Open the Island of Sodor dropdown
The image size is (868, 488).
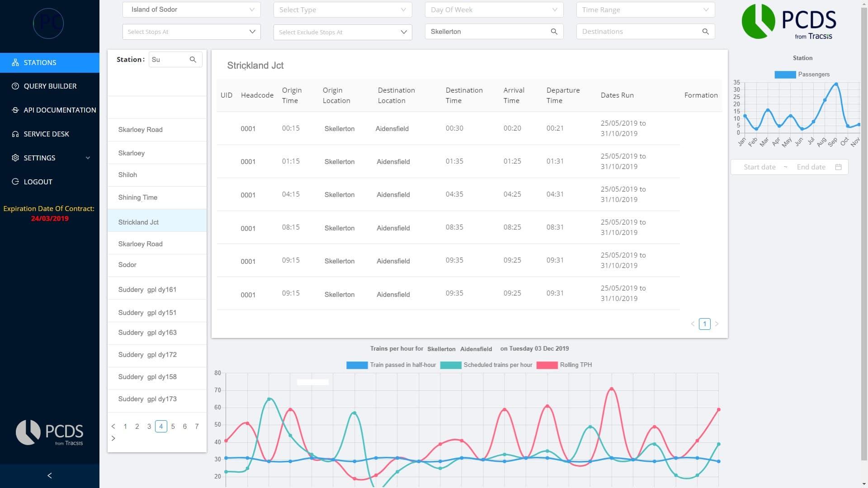(191, 9)
